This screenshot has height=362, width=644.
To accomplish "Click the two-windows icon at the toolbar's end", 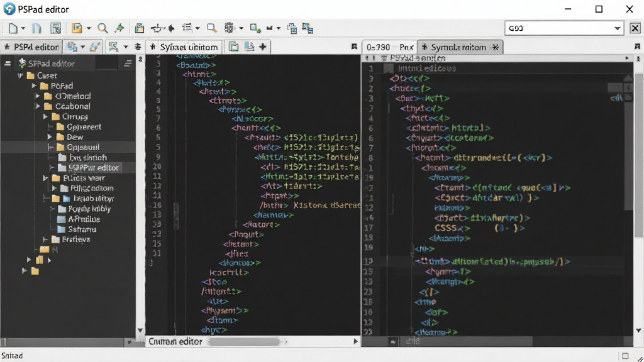I will click(x=308, y=28).
